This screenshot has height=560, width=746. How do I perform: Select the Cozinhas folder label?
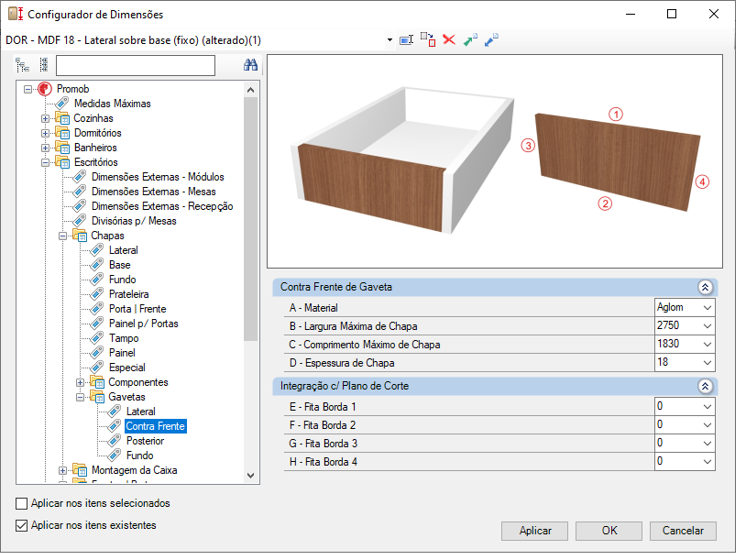coord(93,118)
